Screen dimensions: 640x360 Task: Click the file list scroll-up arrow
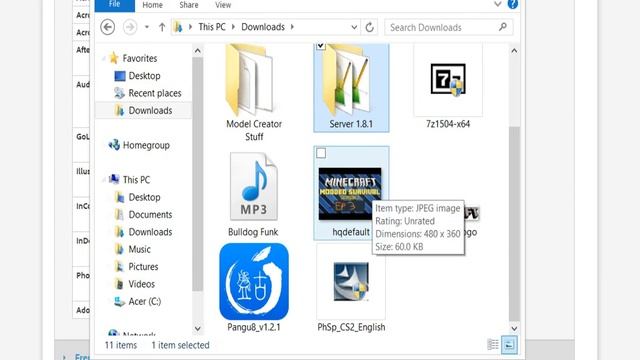514,51
